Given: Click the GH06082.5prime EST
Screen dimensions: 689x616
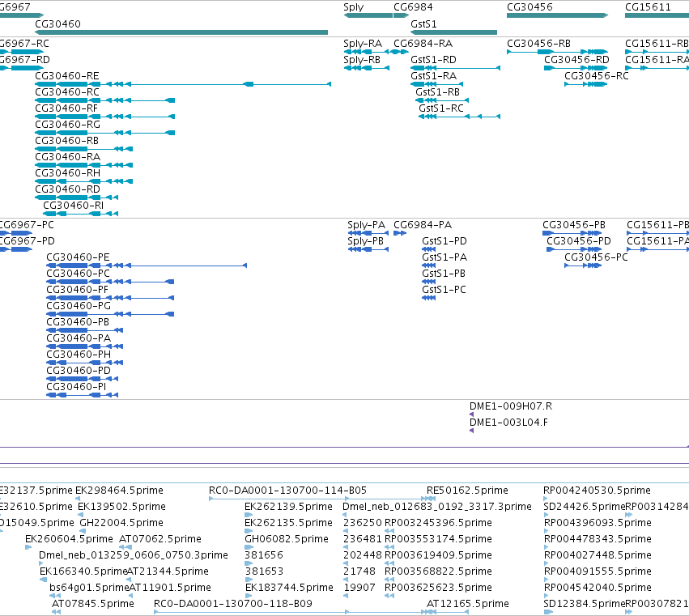Looking at the screenshot, I should 287,538.
